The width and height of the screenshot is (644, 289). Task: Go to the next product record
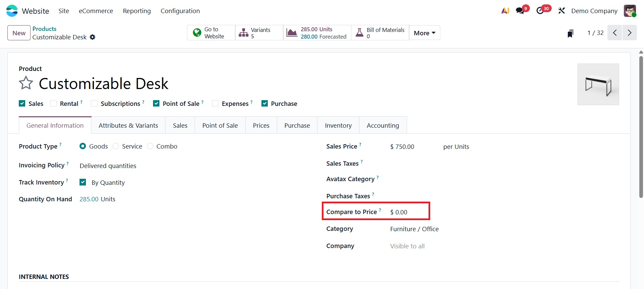pyautogui.click(x=630, y=33)
